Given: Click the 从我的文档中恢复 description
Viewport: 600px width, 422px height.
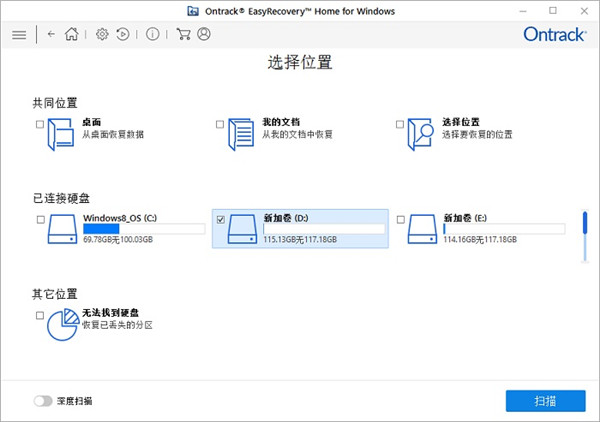Looking at the screenshot, I should (297, 134).
